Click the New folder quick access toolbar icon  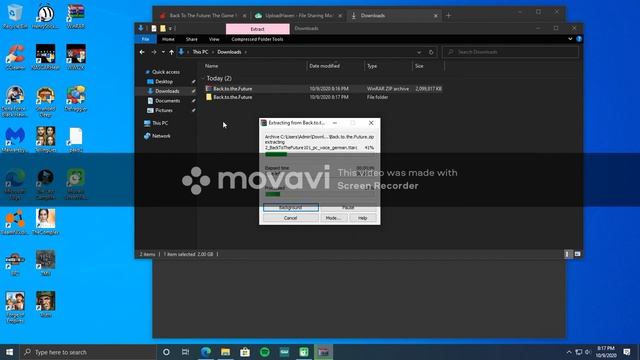pyautogui.click(x=162, y=28)
